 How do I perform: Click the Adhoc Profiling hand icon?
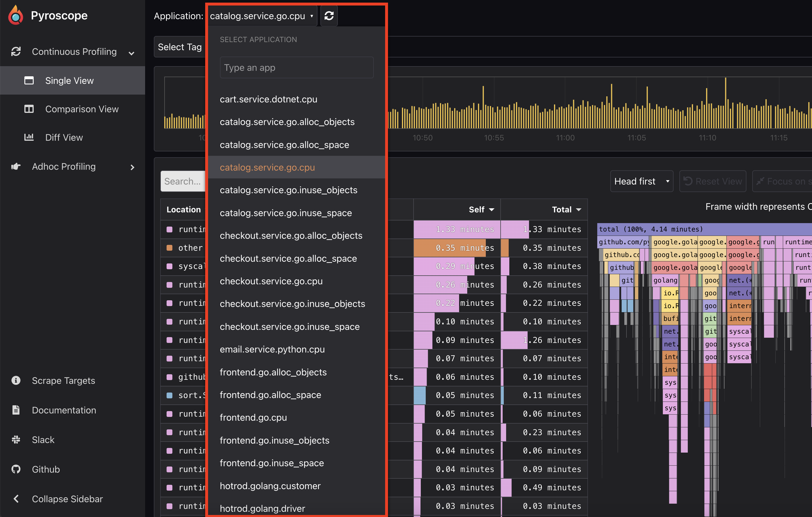[x=16, y=166]
